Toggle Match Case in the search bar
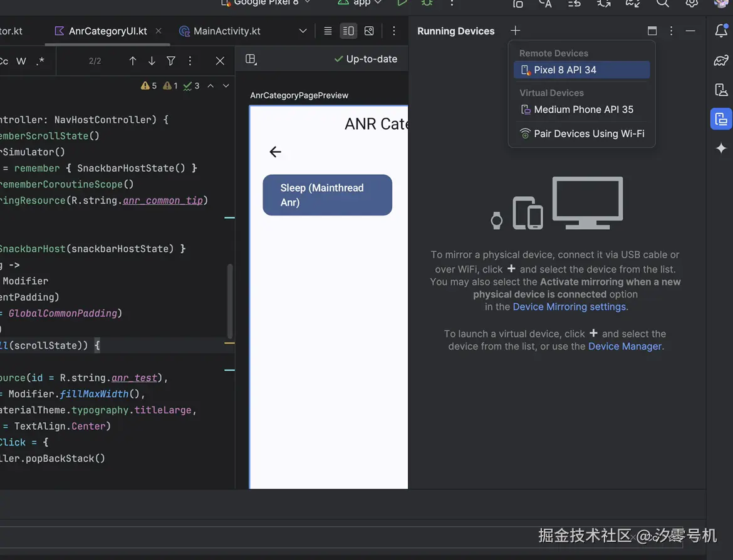 coord(5,61)
